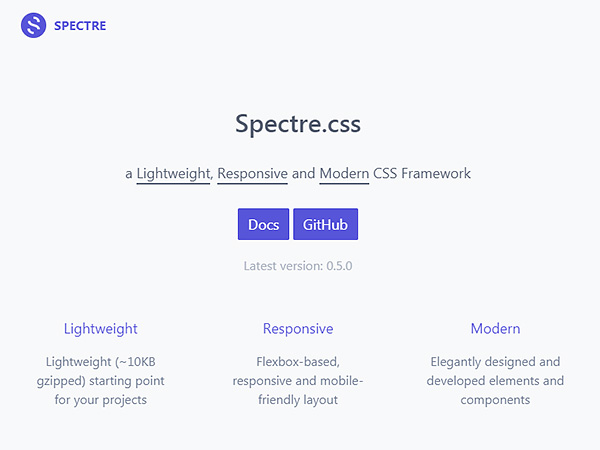Open the Docs button
600x450 pixels.
[x=263, y=224]
